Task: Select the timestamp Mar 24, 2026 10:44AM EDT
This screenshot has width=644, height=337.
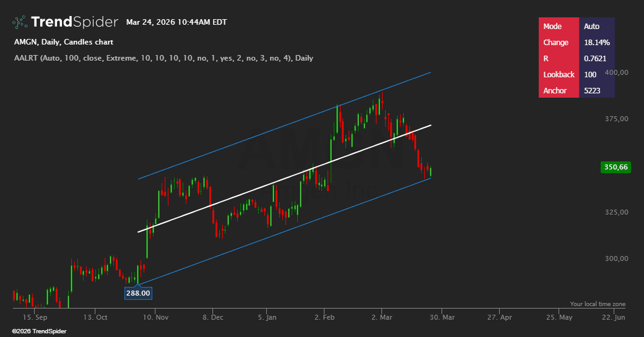Action: pos(176,22)
